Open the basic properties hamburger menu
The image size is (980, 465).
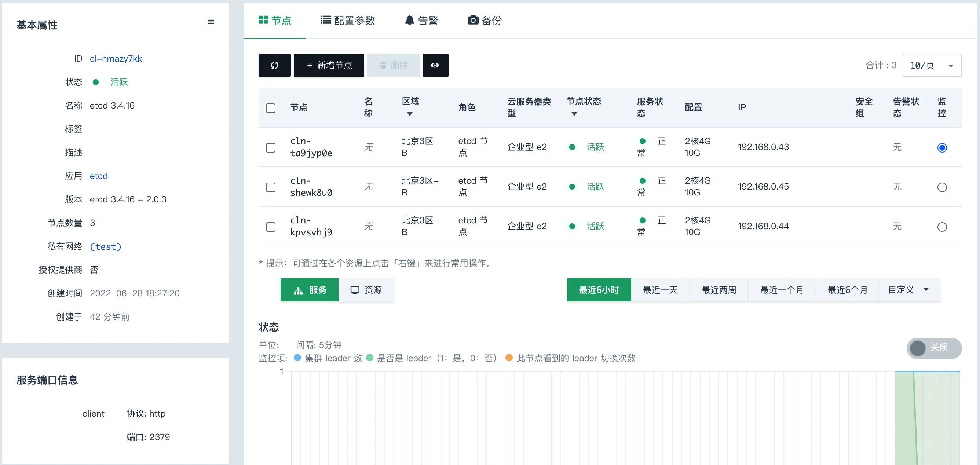211,22
